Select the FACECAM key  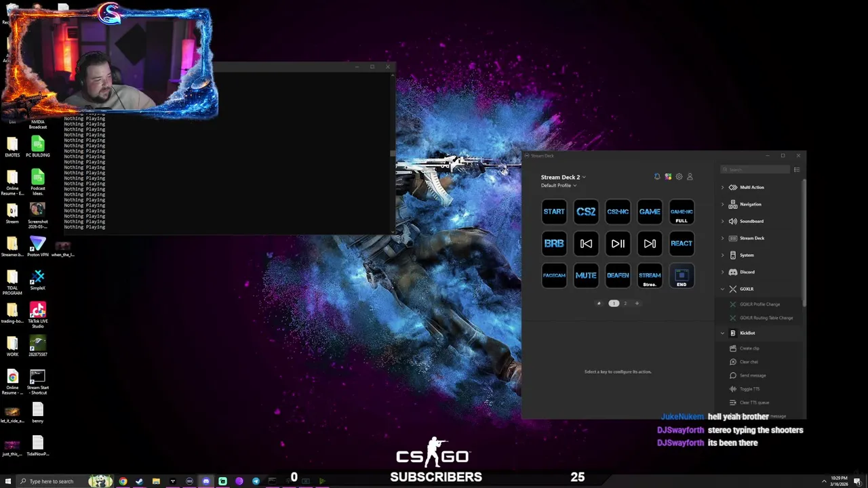[554, 275]
